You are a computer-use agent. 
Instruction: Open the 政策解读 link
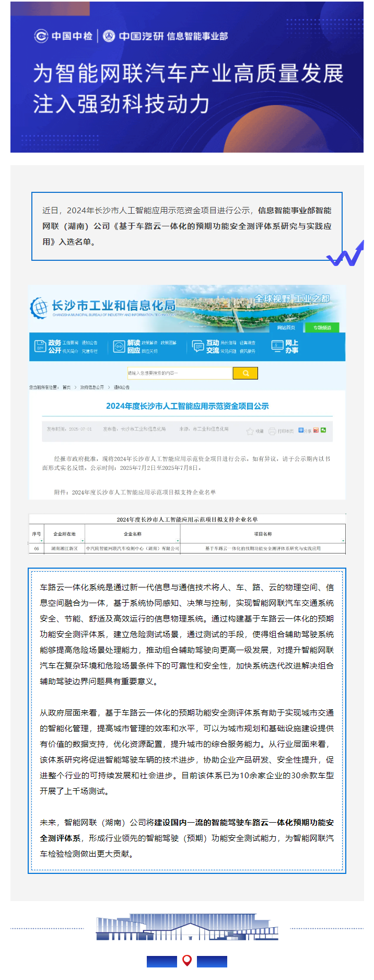pos(149,343)
